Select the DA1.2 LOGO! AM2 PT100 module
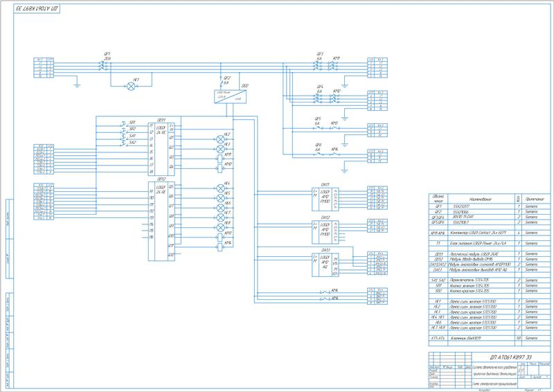 pos(325,232)
